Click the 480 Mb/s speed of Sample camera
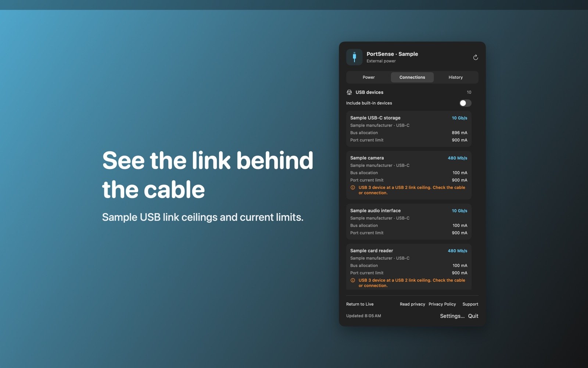Viewport: 588px width, 368px height. point(458,158)
